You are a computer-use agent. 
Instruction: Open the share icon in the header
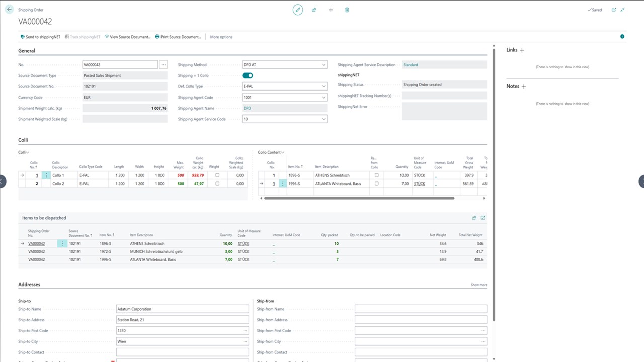pos(314,10)
